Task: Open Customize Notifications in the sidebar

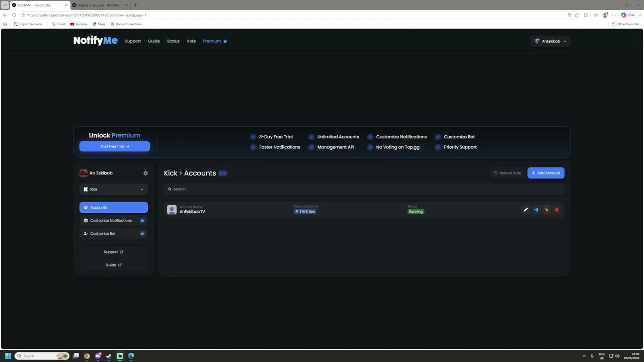Action: (x=114, y=221)
